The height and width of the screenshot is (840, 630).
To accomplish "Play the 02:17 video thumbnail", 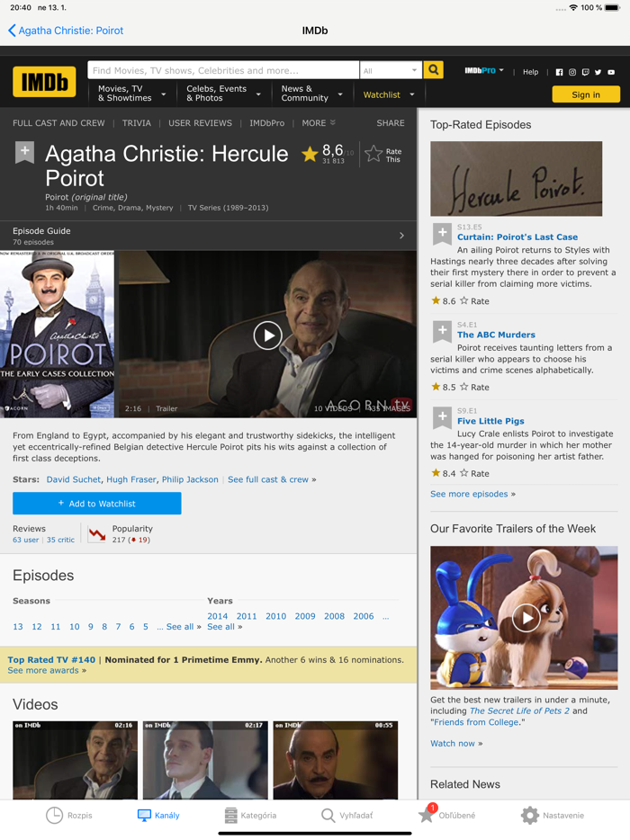I will (205, 760).
